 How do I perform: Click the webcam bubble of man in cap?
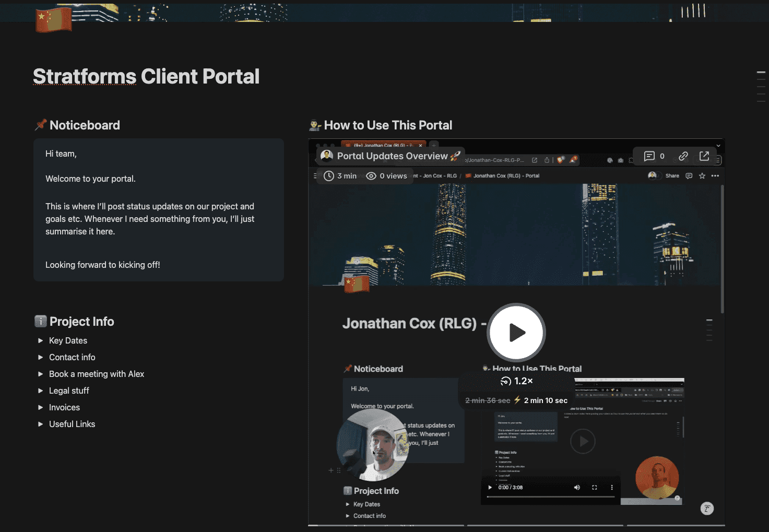pyautogui.click(x=372, y=445)
